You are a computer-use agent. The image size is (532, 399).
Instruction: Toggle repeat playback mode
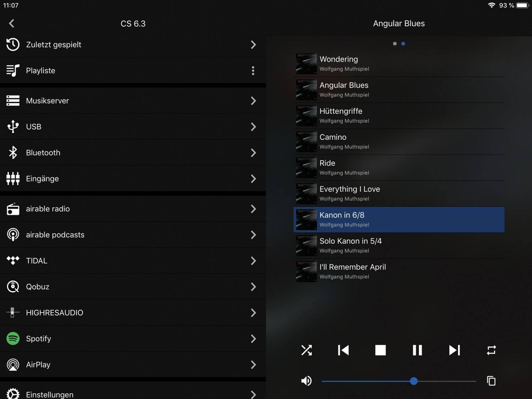[491, 350]
